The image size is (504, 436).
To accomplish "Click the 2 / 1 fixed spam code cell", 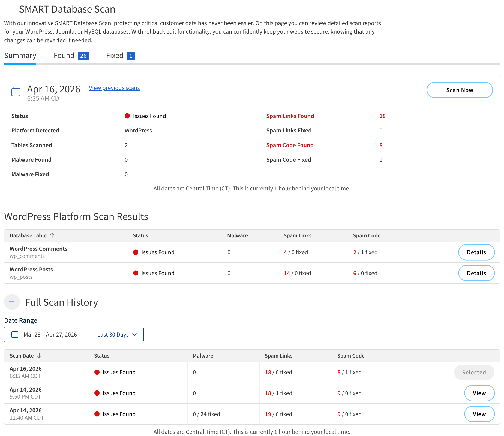I will (x=365, y=252).
